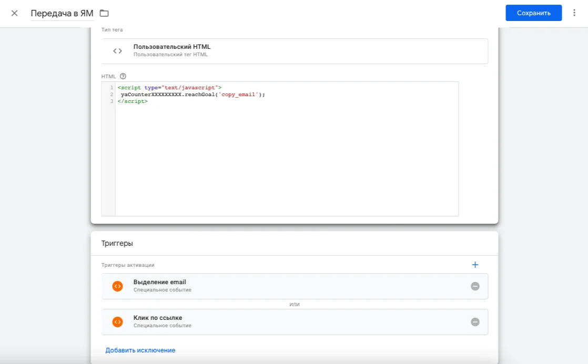
Task: Click the code brackets icon of tag type
Action: [x=118, y=51]
